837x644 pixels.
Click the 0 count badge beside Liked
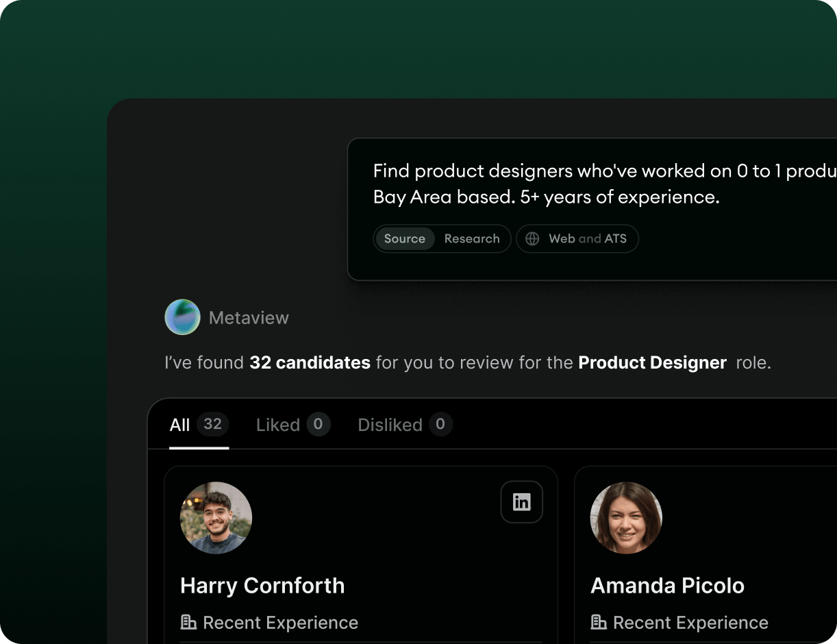click(x=318, y=425)
